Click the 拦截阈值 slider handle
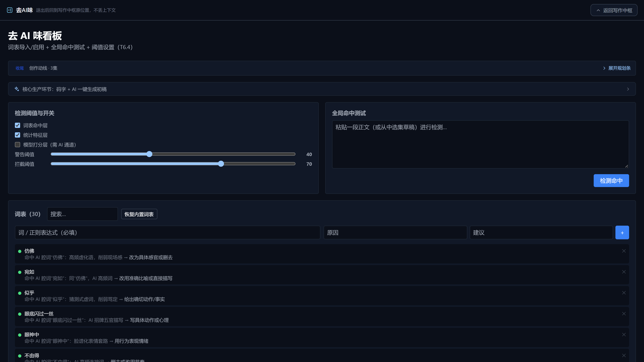 (221, 164)
